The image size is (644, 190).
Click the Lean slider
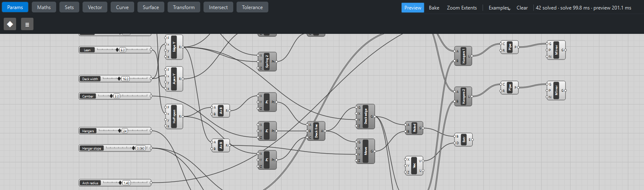point(115,50)
